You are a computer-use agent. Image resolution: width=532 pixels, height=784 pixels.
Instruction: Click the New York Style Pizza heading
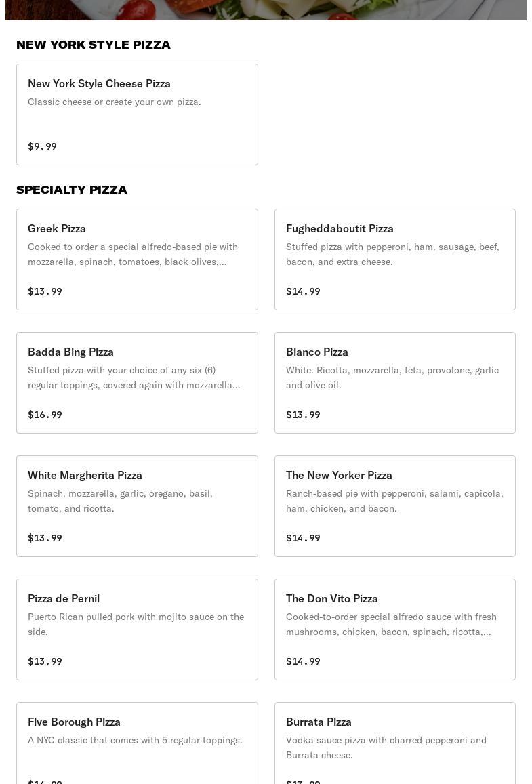(x=94, y=45)
